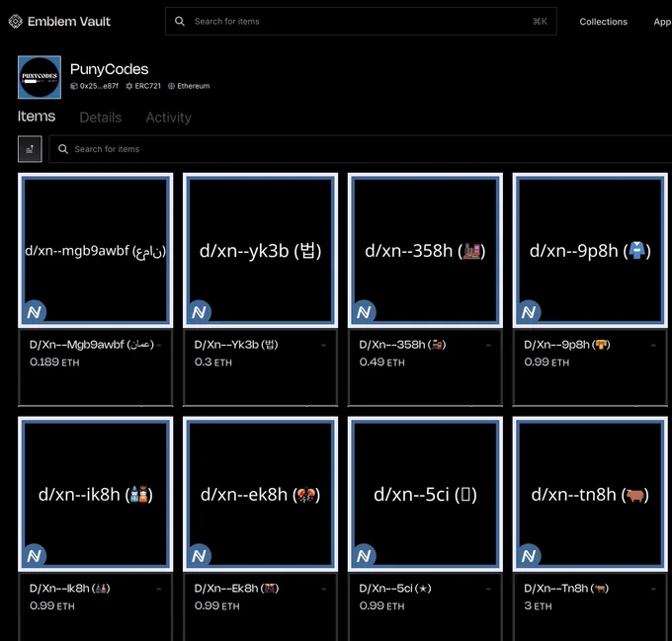Click the D/Xn--9p8h item title
This screenshot has height=641, width=672.
tap(567, 345)
